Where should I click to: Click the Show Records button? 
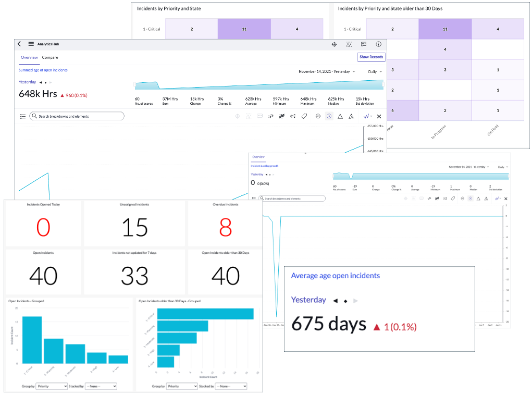[371, 57]
